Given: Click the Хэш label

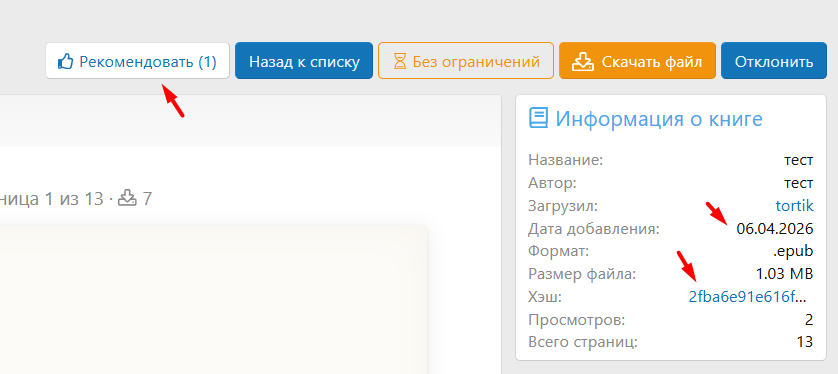Looking at the screenshot, I should (x=545, y=297).
